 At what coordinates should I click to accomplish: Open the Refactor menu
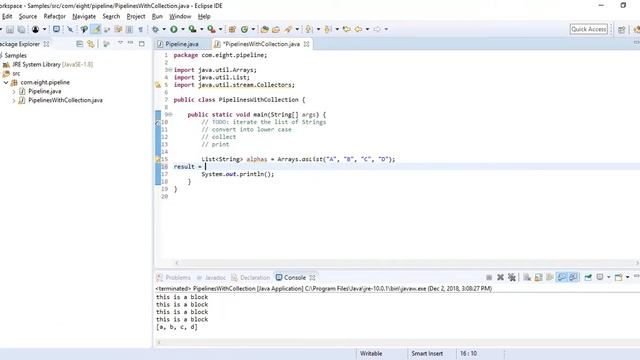point(55,16)
